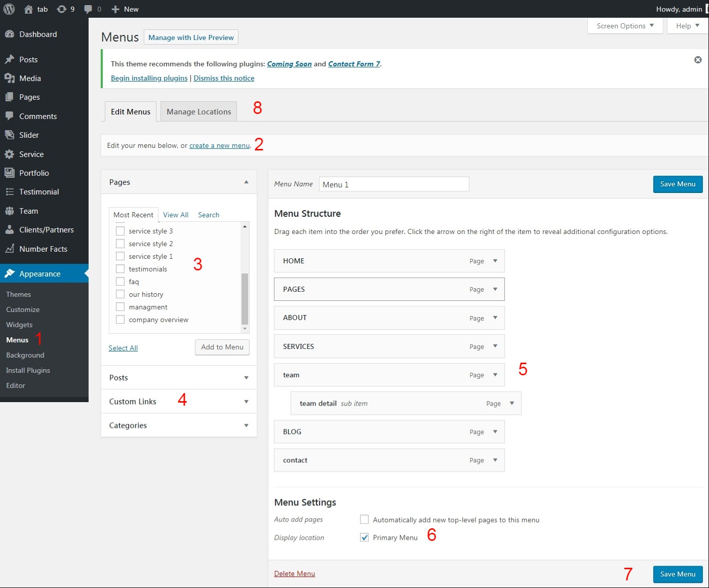Open Install Plugins submenu item

tap(28, 370)
